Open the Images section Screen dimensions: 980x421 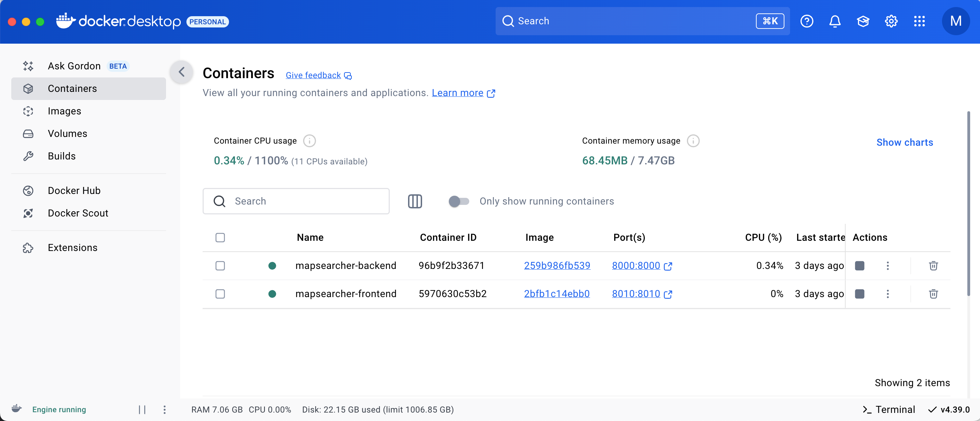click(x=64, y=111)
